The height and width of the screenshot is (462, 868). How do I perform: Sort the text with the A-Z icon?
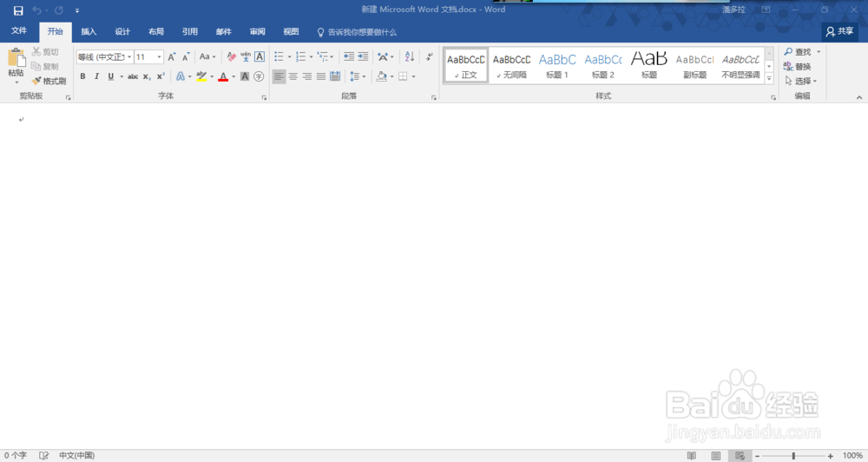[x=410, y=56]
